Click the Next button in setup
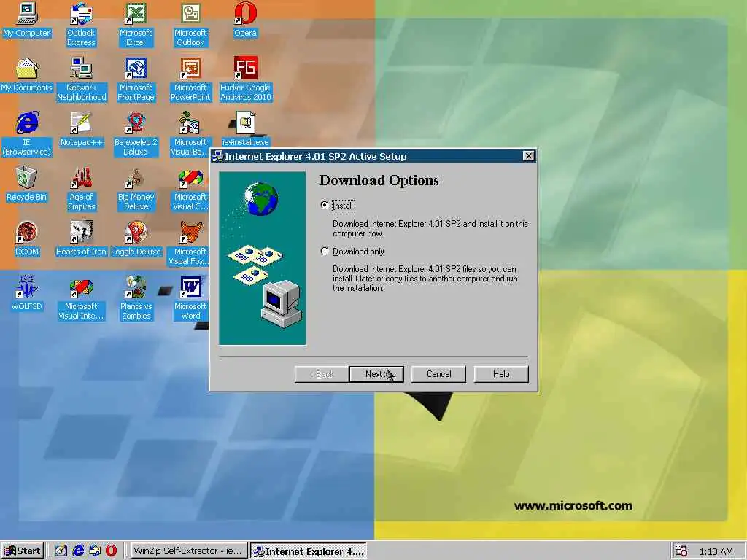 (376, 374)
